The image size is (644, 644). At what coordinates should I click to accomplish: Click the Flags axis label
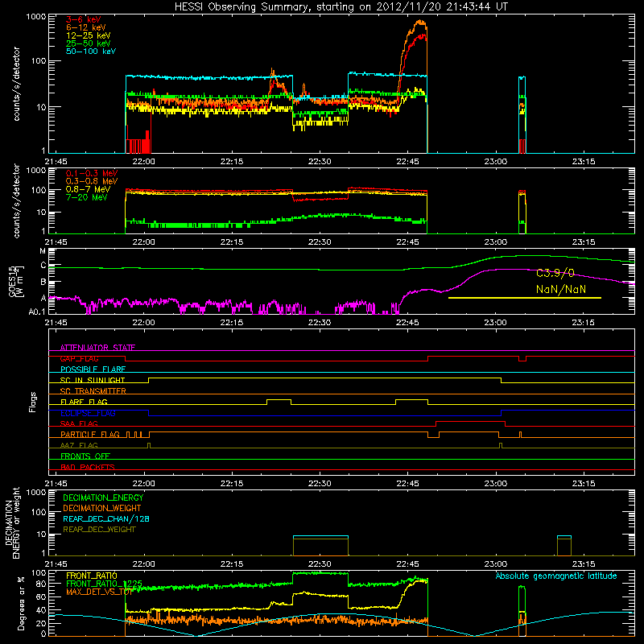point(33,402)
